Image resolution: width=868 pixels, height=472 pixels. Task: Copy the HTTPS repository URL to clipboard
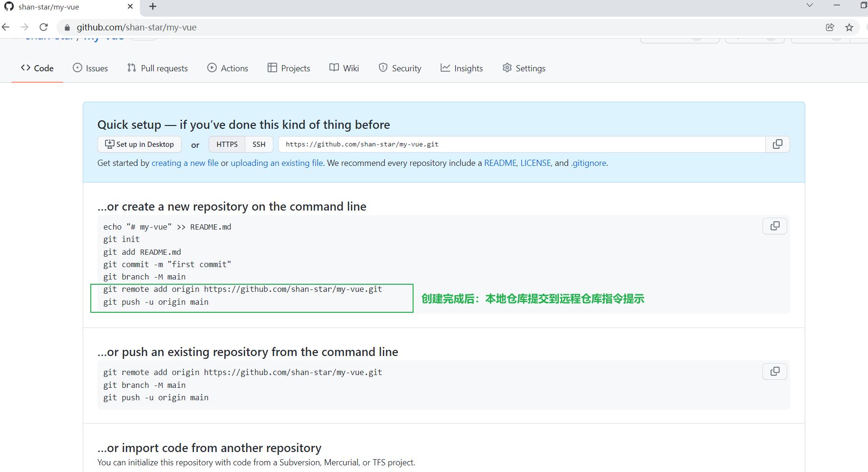pyautogui.click(x=778, y=144)
